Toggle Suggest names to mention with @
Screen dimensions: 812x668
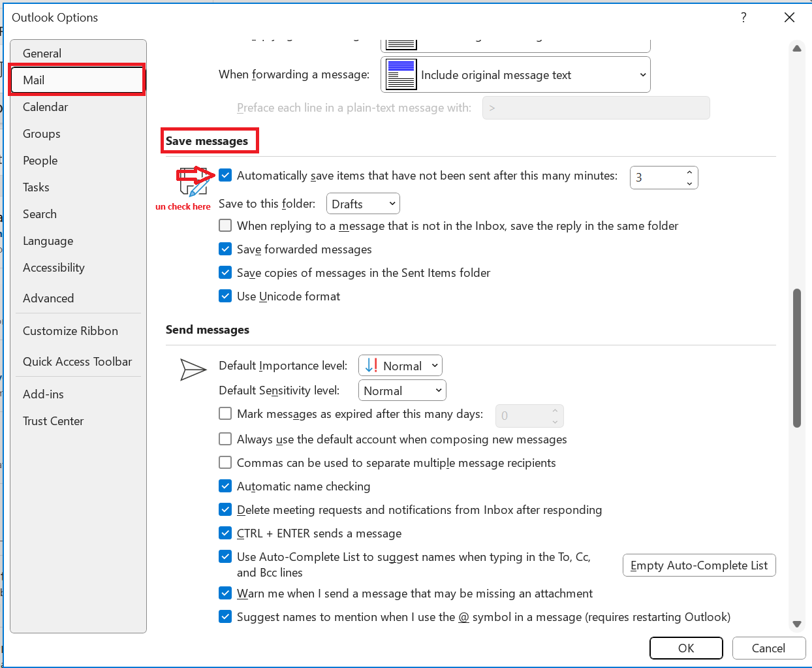pos(225,616)
